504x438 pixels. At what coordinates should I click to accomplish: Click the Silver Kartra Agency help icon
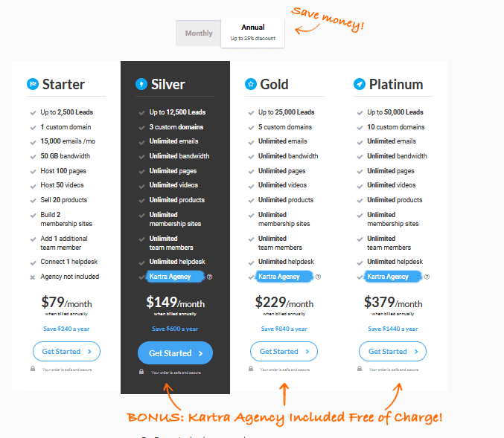(x=210, y=277)
